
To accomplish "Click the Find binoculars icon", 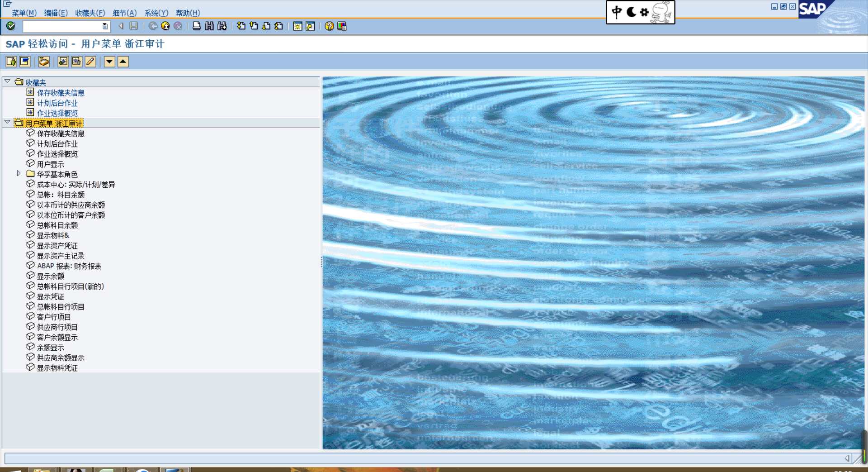I will [209, 26].
